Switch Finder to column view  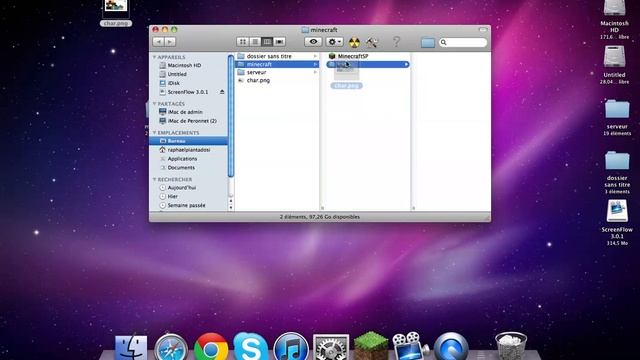click(x=267, y=42)
